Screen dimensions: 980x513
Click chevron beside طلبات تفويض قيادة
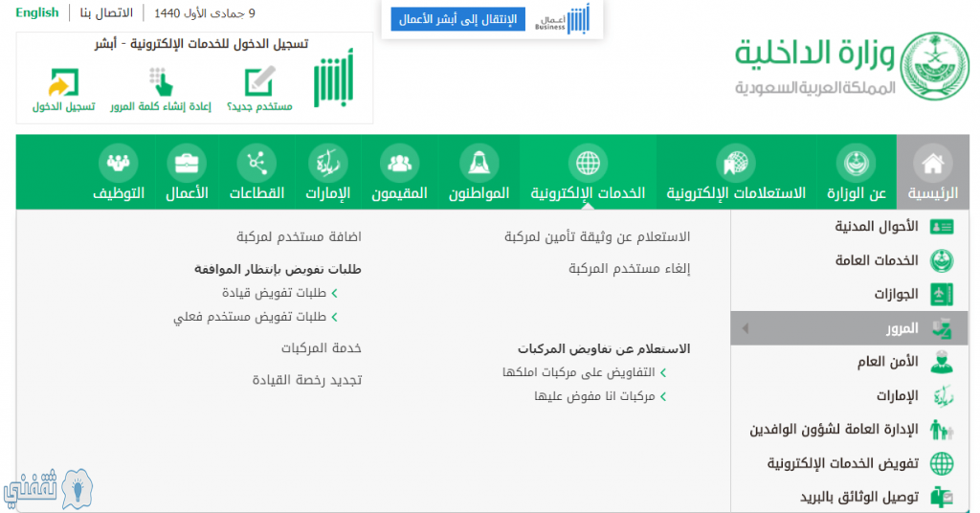point(334,293)
